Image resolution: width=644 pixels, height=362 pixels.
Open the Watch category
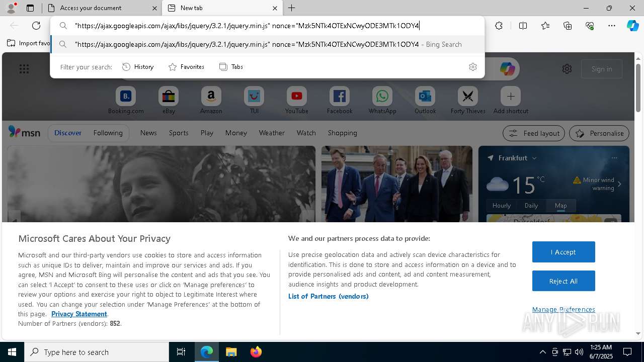(306, 133)
